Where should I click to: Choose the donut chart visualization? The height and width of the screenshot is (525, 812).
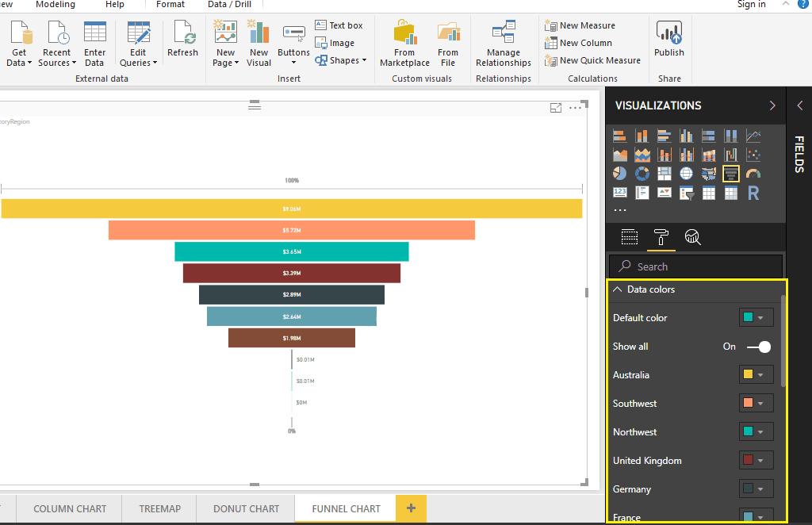pyautogui.click(x=642, y=174)
